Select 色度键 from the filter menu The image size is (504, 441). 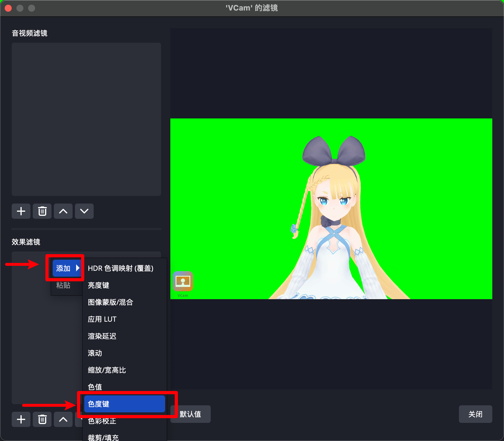tap(124, 404)
